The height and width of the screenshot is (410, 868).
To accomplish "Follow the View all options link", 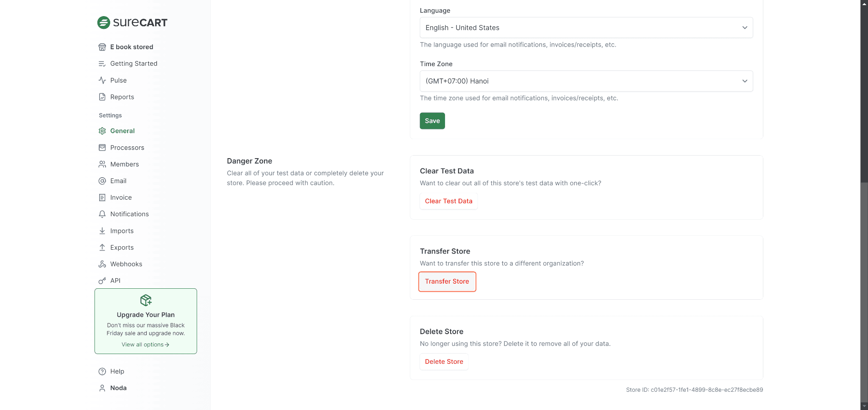I will (x=145, y=345).
